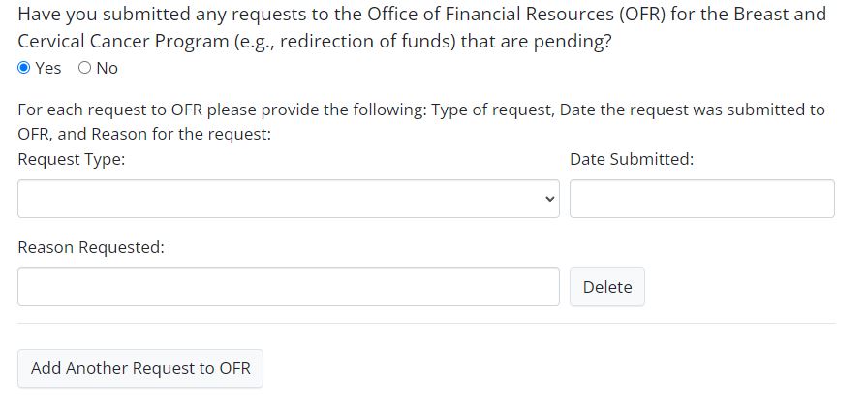
Task: Click the "Date Submitted:" field label
Action: (x=632, y=159)
